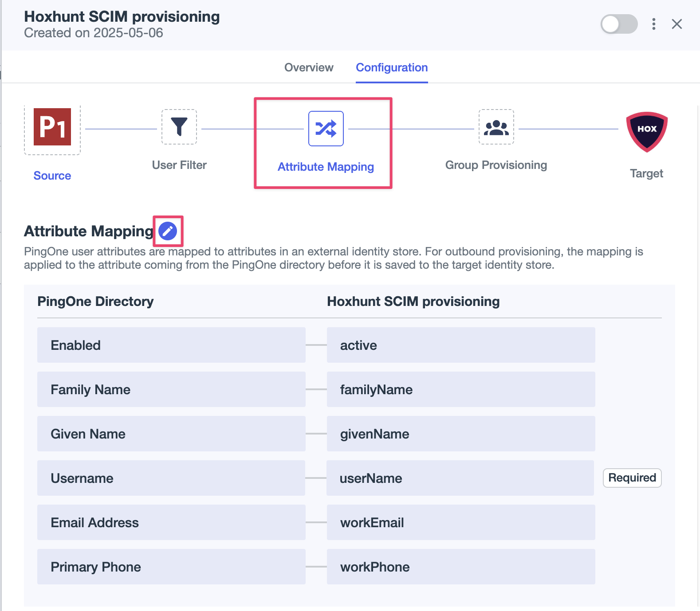Click the Attribute Mapping step label
Viewport: 700px width, 611px height.
[x=326, y=167]
